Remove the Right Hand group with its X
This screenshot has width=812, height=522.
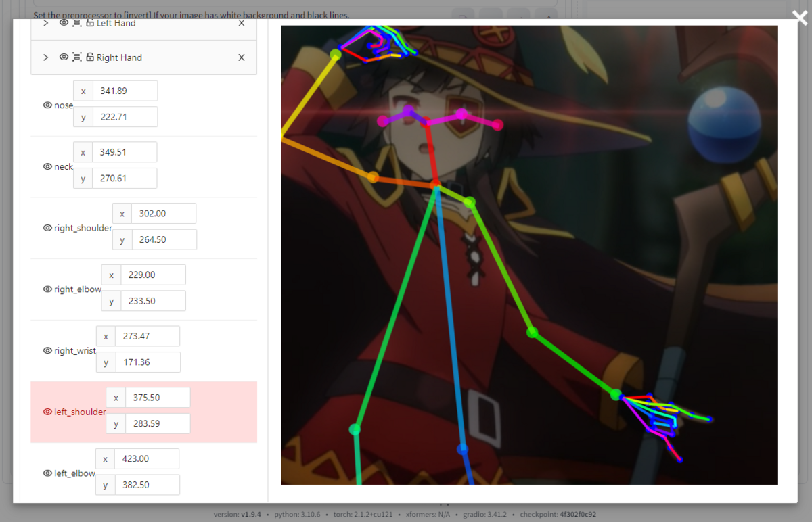(x=242, y=57)
